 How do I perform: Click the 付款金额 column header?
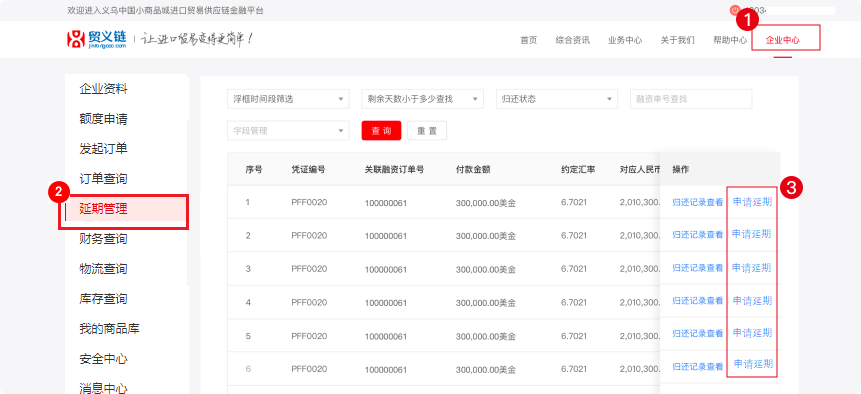click(x=473, y=170)
